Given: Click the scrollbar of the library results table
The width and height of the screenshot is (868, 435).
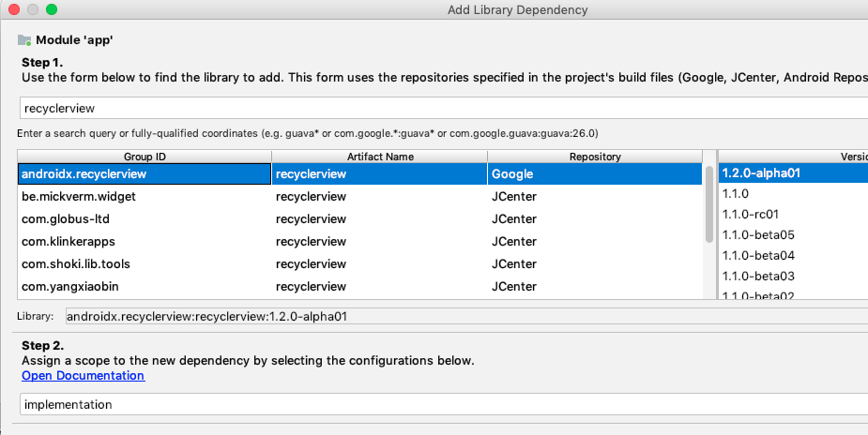Looking at the screenshot, I should (709, 203).
